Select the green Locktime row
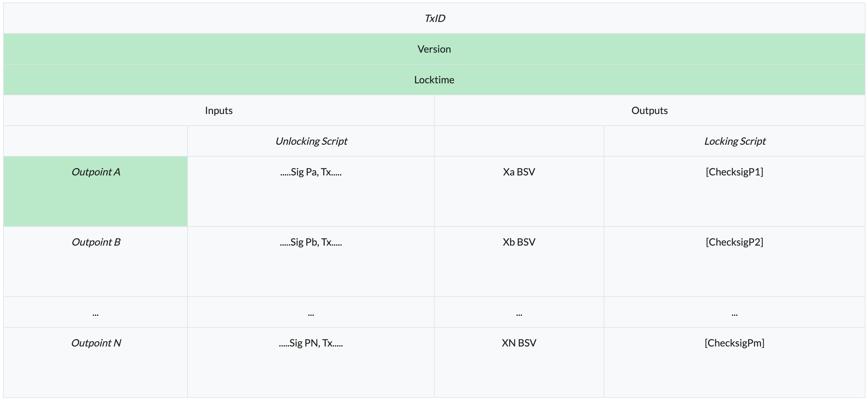This screenshot has width=868, height=401. 434,80
